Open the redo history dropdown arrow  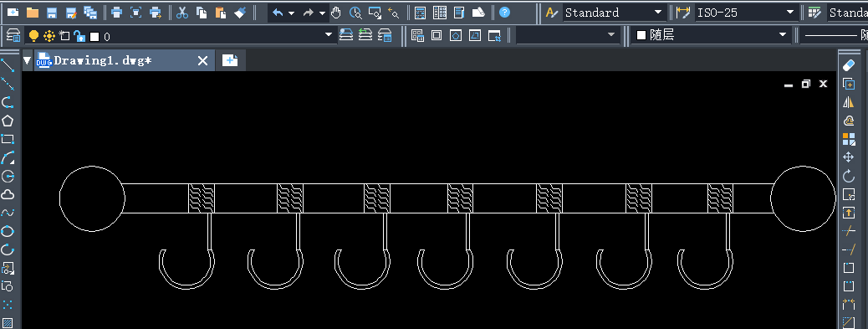point(322,13)
